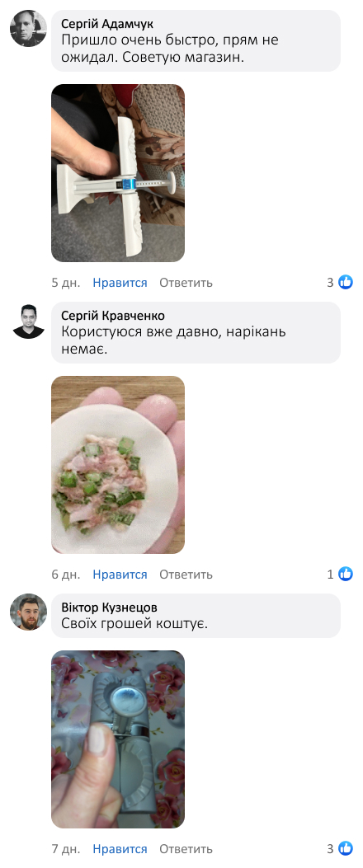
Task: Click 'Ответить' under Адамчук's comment
Action: pos(186,282)
